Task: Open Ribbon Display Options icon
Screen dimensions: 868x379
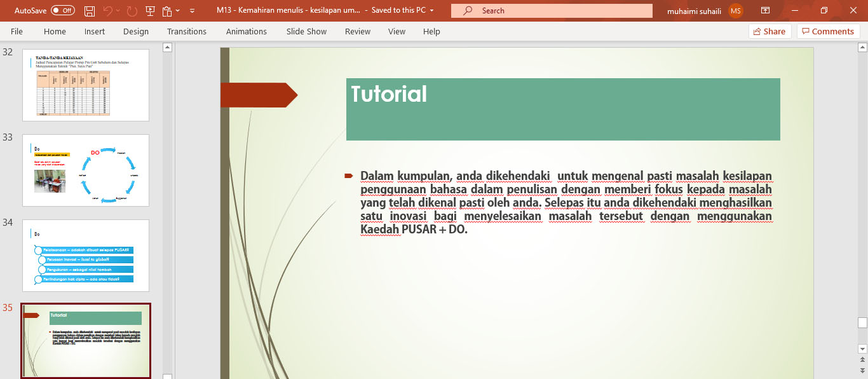Action: 765,11
